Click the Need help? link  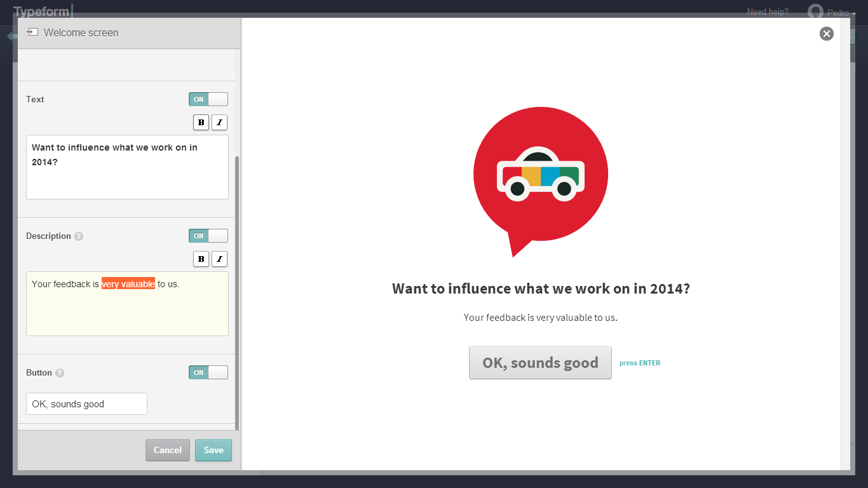[768, 11]
